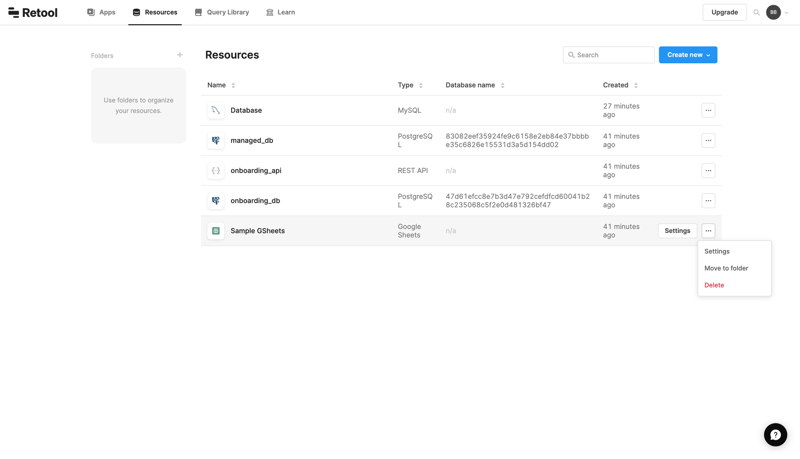Click the '27 minutes ago' created cell
The image size is (800, 459).
[621, 110]
